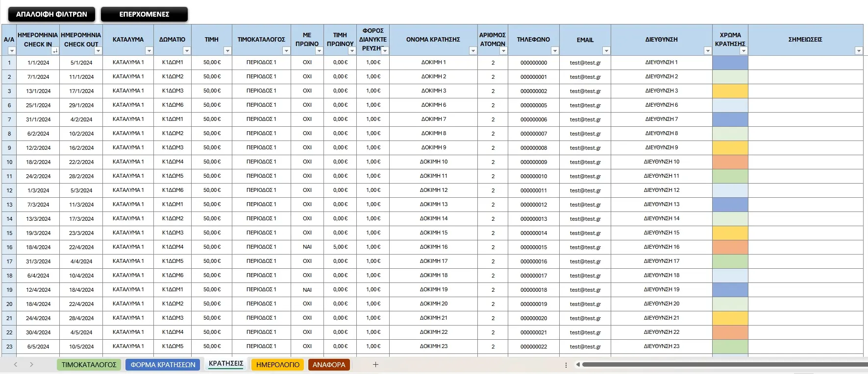This screenshot has height=374, width=868.
Task: Select ΝΑΙ breakfast cell for ΔΟΚΙΜΗ 16
Action: point(307,247)
